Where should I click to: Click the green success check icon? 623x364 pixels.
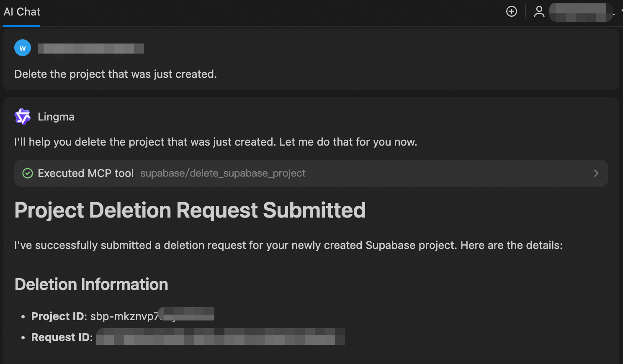click(x=28, y=173)
